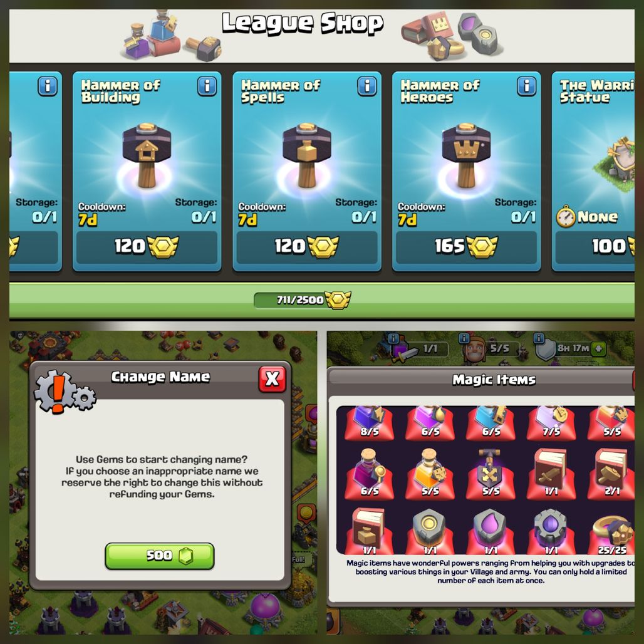Select the Book of Fighting magic item
Screen dimensions: 644x644
pos(551,473)
